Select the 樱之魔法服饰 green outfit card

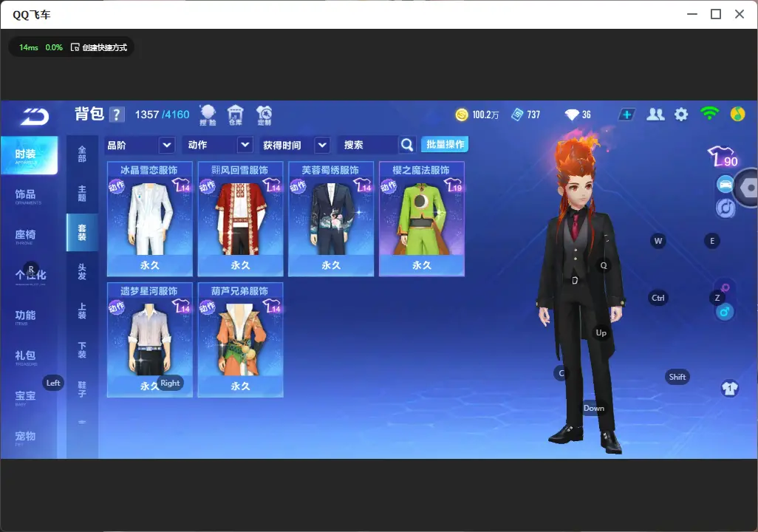tap(422, 219)
